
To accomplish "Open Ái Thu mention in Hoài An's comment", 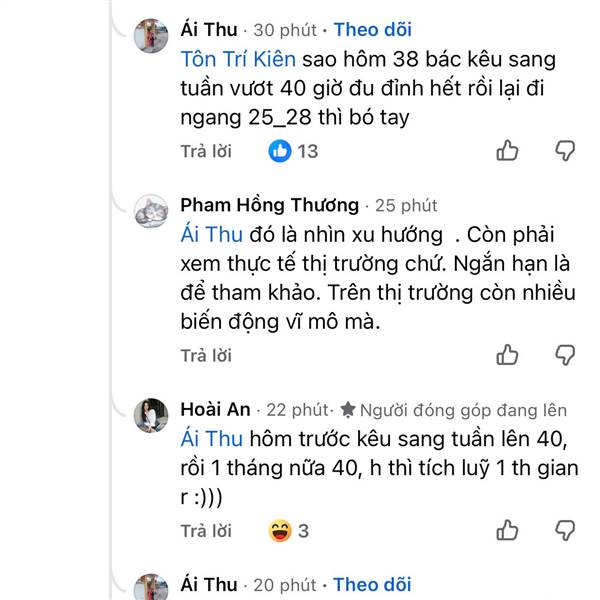I will [x=213, y=438].
